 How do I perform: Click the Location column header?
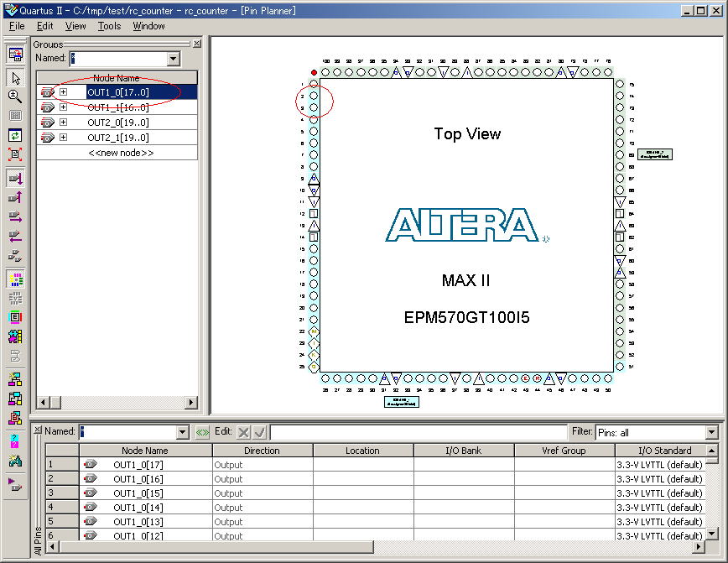click(362, 450)
